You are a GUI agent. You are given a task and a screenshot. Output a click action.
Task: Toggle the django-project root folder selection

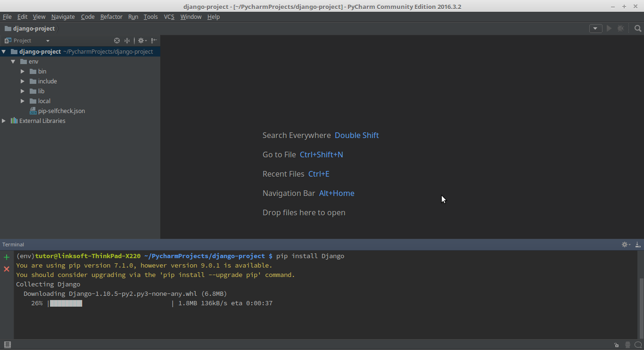pos(40,51)
